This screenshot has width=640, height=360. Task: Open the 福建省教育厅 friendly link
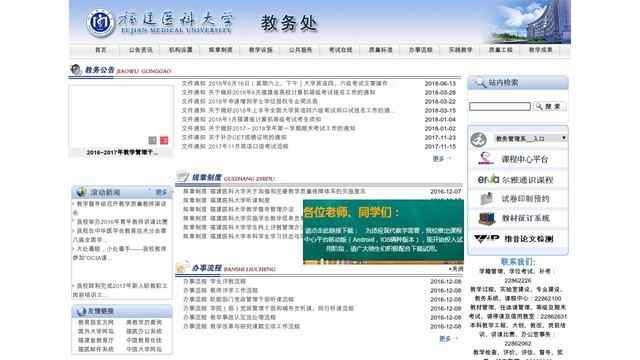[x=96, y=340]
